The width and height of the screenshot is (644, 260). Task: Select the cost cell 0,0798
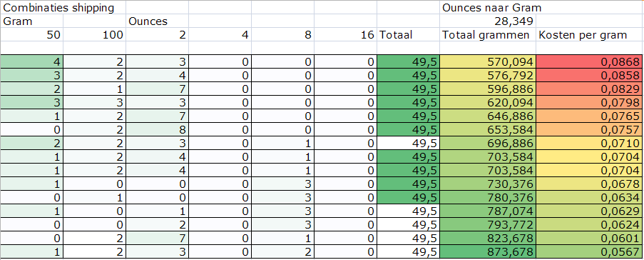[x=589, y=102]
